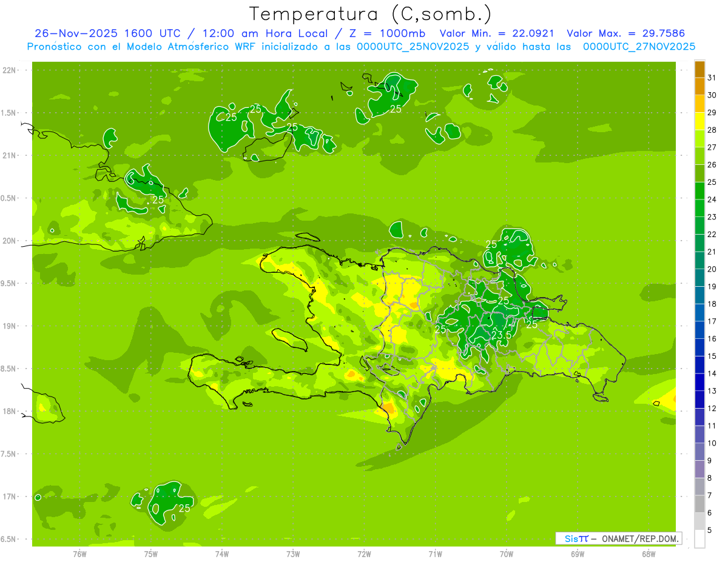728x562 pixels.
Task: Click legend scale value 31
Action: (x=712, y=78)
